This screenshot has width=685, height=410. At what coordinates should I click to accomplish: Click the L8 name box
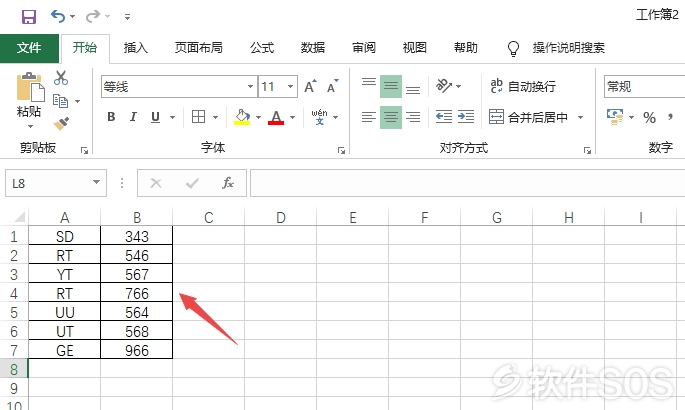point(48,183)
